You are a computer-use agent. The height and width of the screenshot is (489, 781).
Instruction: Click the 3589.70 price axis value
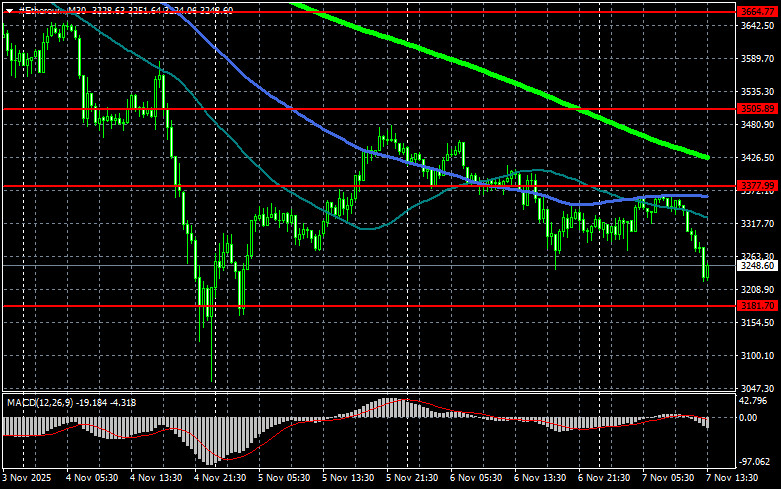757,59
